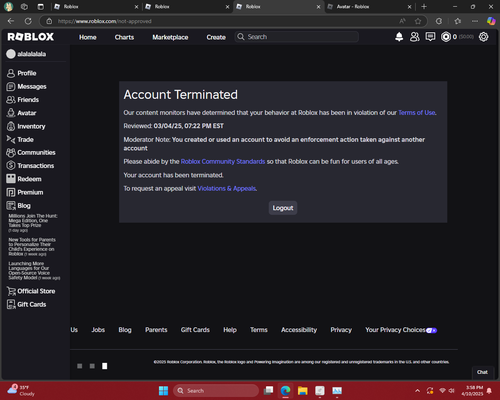The height and width of the screenshot is (400, 500).
Task: Open Gift Cards in the sidebar
Action: tap(27, 304)
